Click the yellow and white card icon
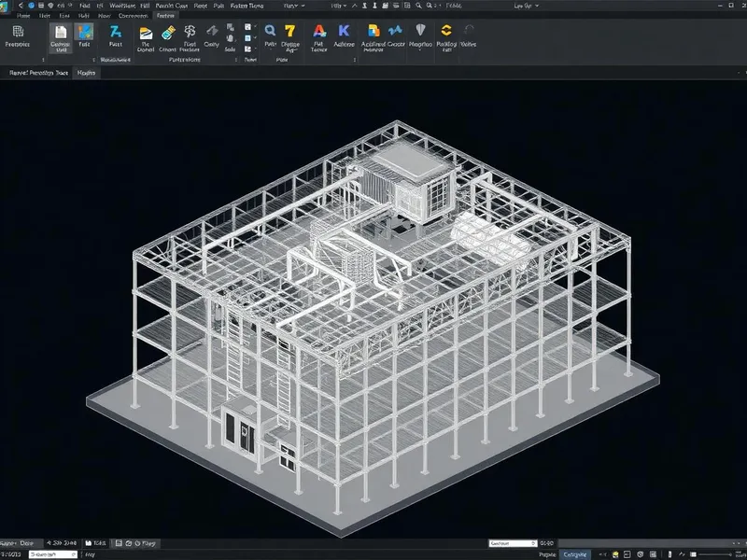The image size is (747, 560). click(146, 33)
